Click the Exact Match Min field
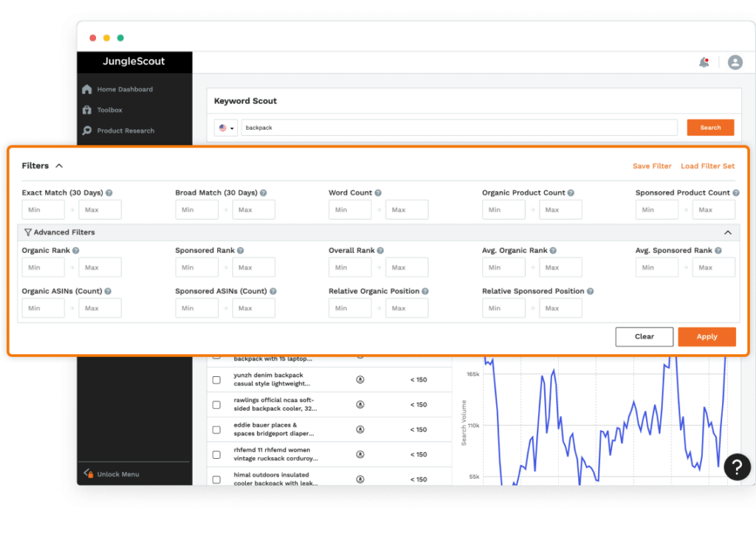This screenshot has width=756, height=540. point(43,210)
